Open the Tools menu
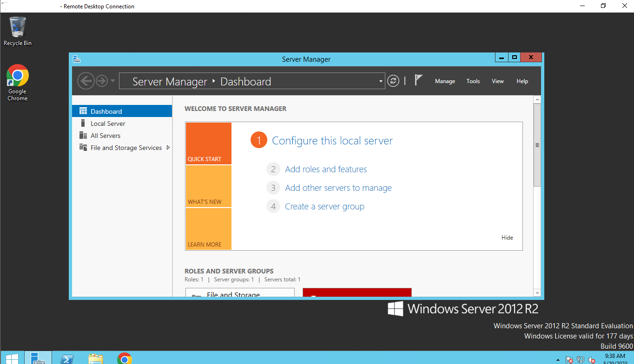The height and width of the screenshot is (364, 634). [x=473, y=81]
